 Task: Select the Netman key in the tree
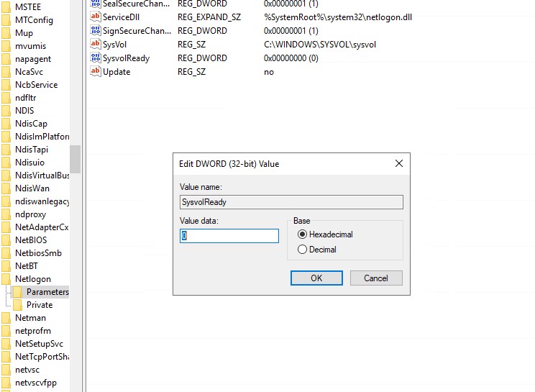[30, 318]
